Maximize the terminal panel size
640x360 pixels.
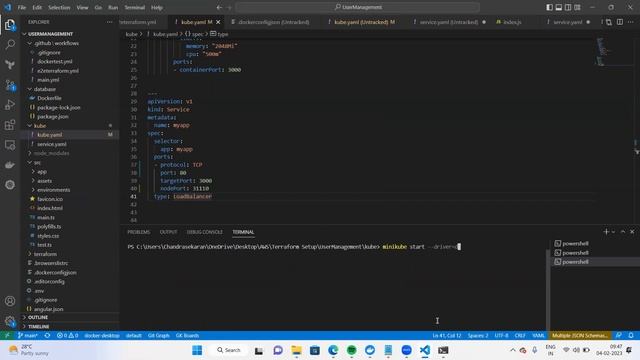623,232
